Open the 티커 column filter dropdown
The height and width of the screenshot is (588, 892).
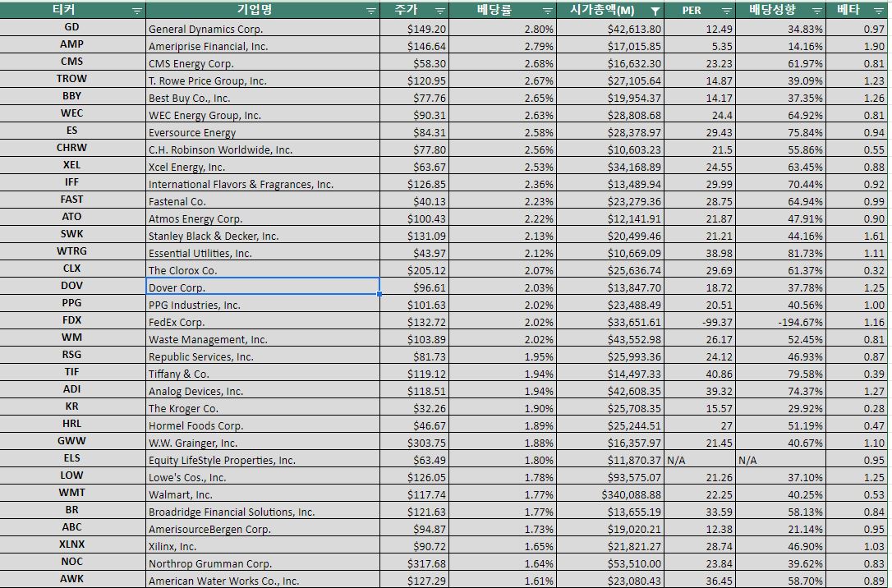(x=137, y=11)
